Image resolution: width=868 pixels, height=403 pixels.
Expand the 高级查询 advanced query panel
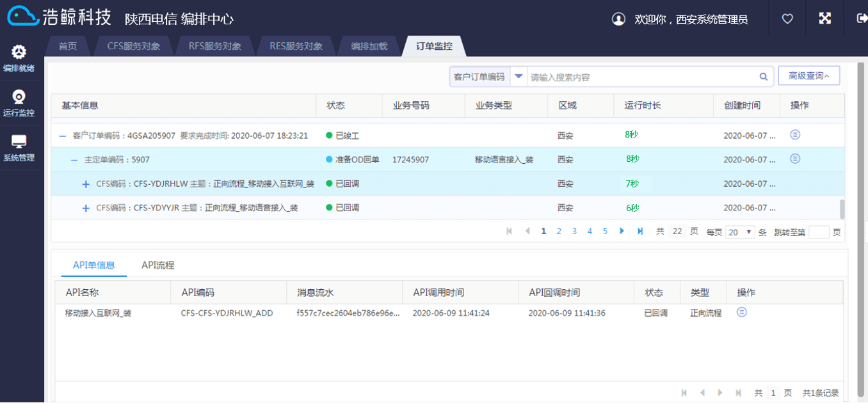pos(809,76)
